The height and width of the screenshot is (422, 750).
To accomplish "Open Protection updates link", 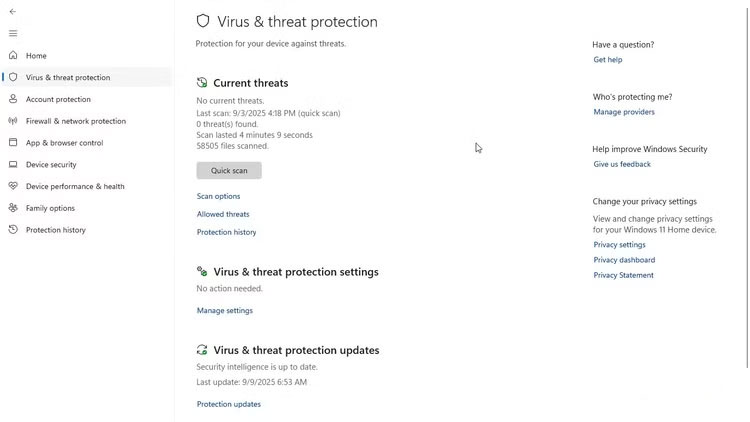I will tap(229, 405).
